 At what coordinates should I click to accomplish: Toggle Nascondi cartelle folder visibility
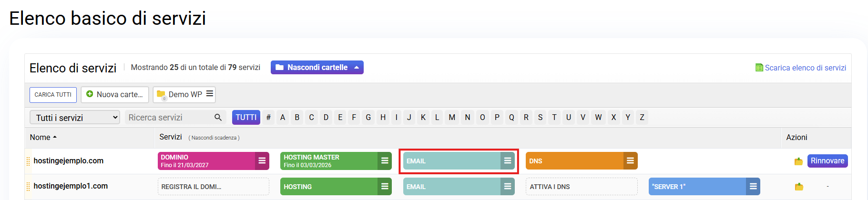317,68
